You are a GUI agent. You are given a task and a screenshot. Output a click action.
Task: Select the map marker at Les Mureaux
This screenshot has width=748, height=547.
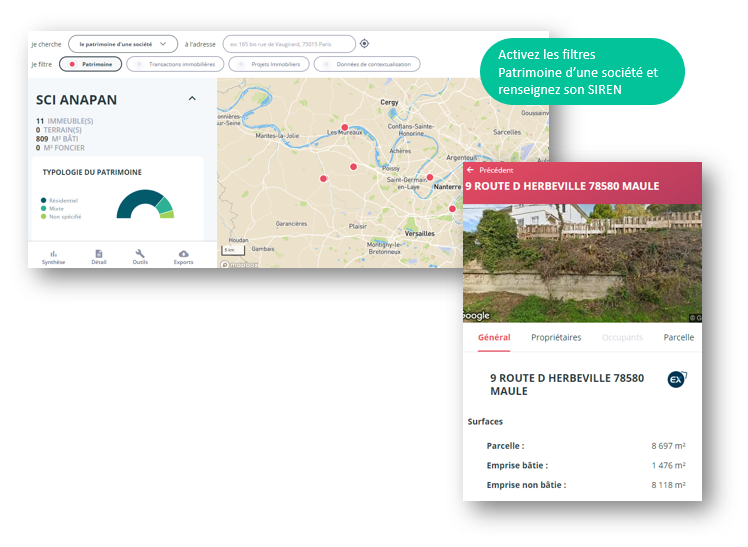[x=344, y=127]
